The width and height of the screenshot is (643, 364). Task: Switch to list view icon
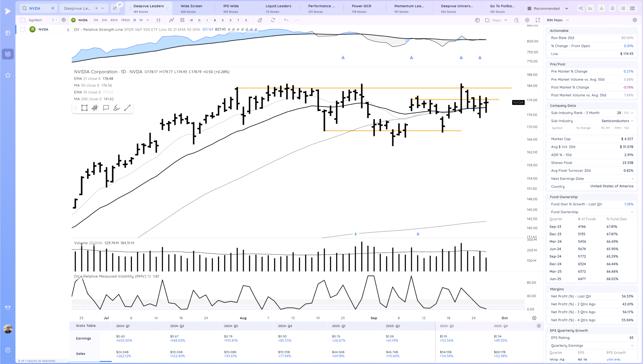[623, 8]
